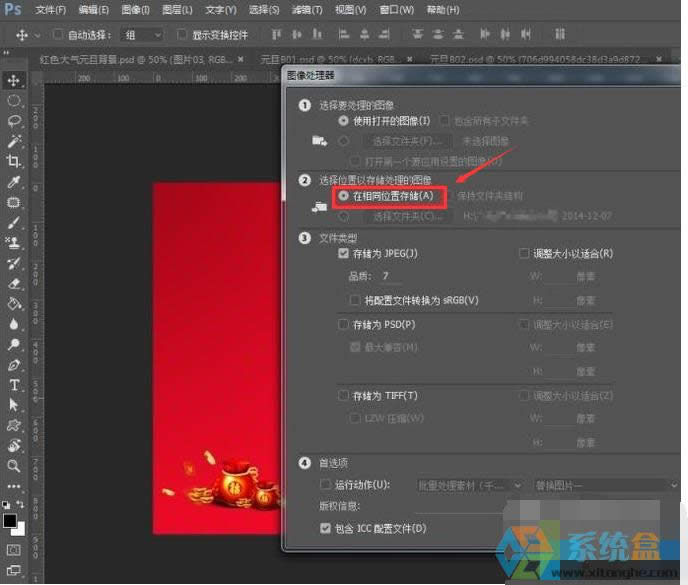Image resolution: width=688 pixels, height=585 pixels.
Task: Select the Zoom magnifier tool
Action: click(14, 465)
